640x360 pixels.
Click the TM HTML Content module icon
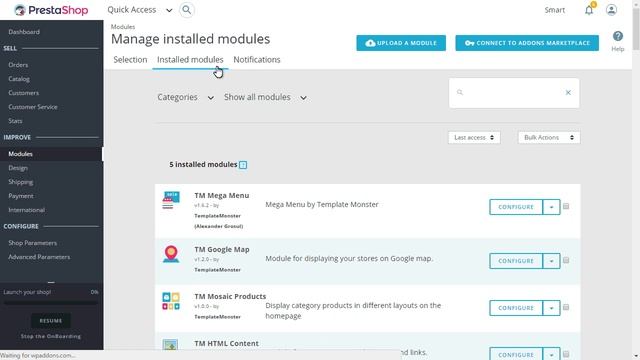(170, 345)
